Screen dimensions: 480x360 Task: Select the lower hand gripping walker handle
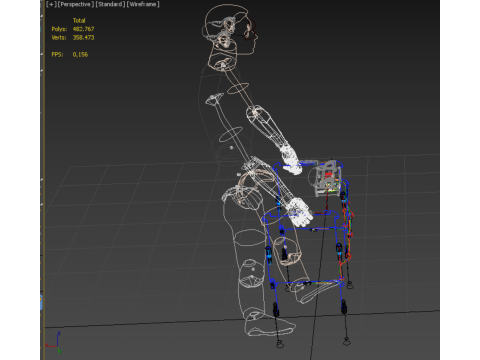pyautogui.click(x=301, y=212)
